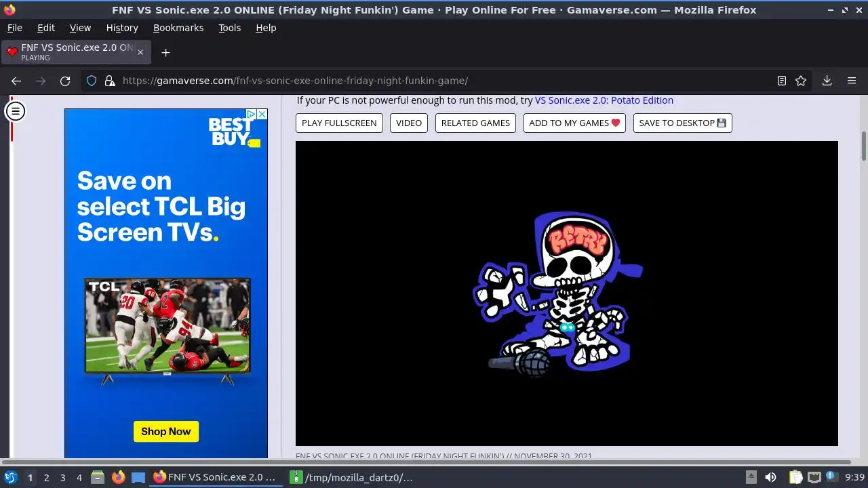Bookmark this page with star icon
The width and height of the screenshot is (868, 488).
tap(801, 81)
